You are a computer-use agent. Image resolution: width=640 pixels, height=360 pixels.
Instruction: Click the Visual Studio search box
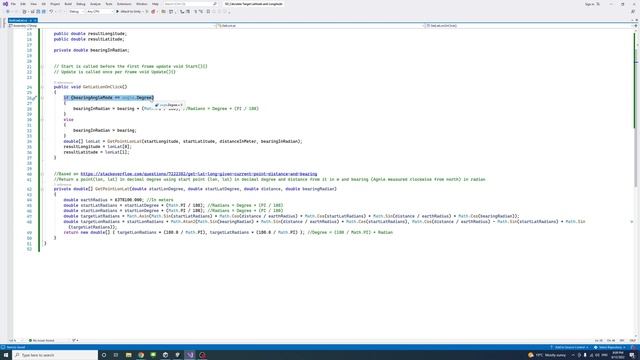[190, 4]
